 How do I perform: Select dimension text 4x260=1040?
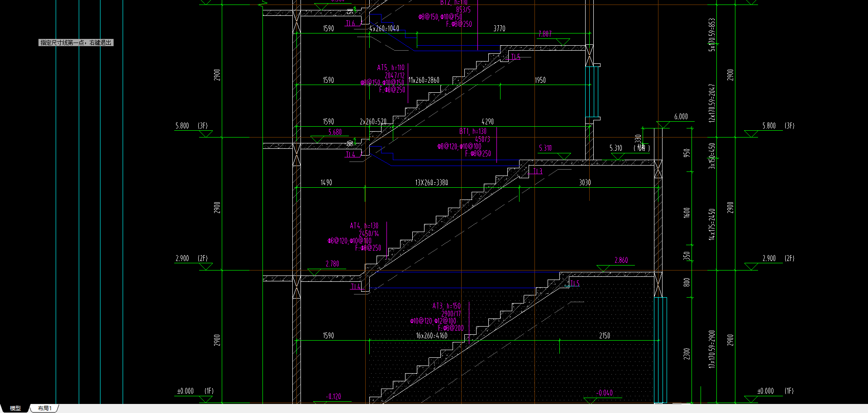click(384, 28)
